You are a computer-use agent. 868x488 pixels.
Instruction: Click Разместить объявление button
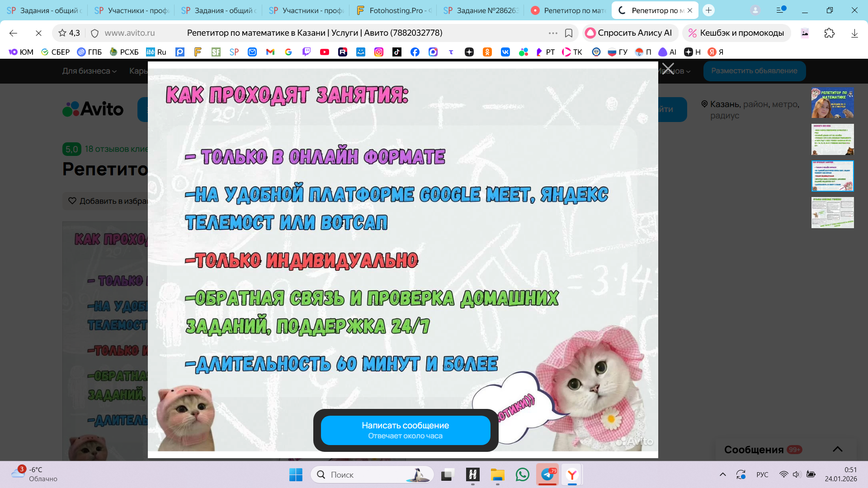click(x=754, y=71)
